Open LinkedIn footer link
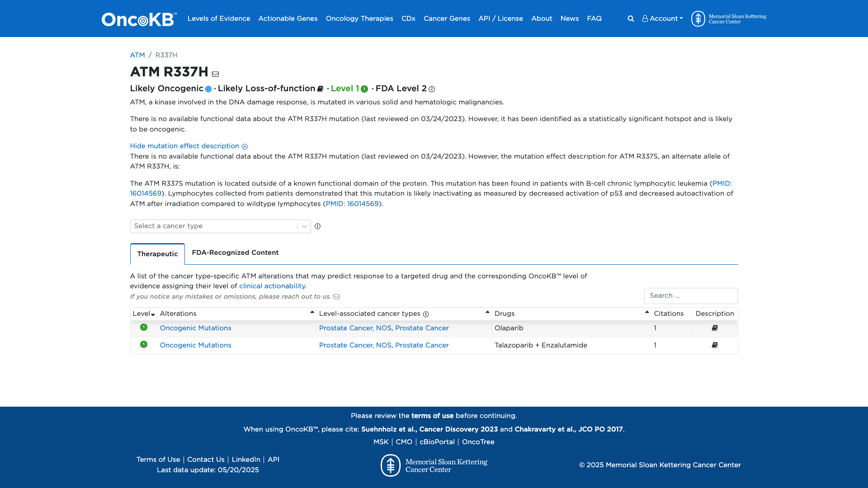The height and width of the screenshot is (488, 868). [x=246, y=460]
